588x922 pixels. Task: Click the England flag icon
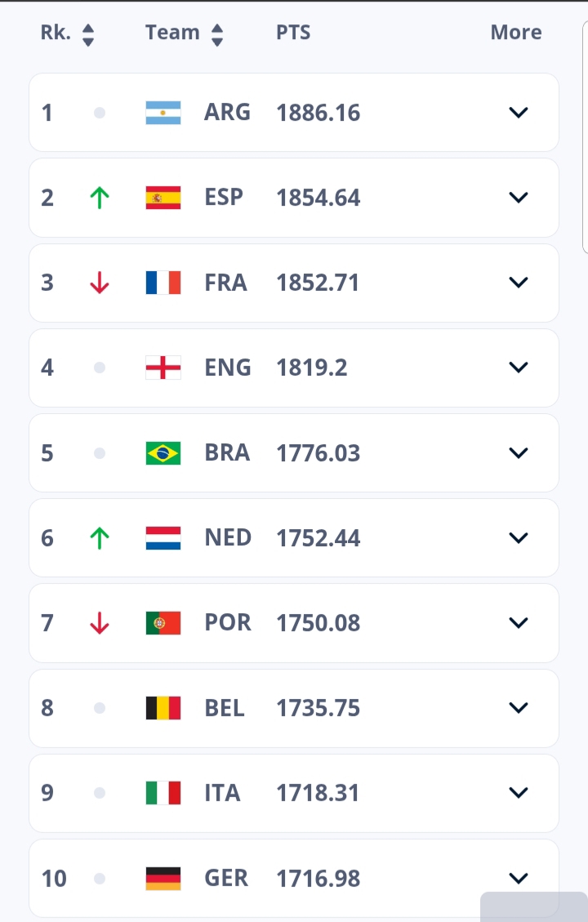pyautogui.click(x=163, y=367)
